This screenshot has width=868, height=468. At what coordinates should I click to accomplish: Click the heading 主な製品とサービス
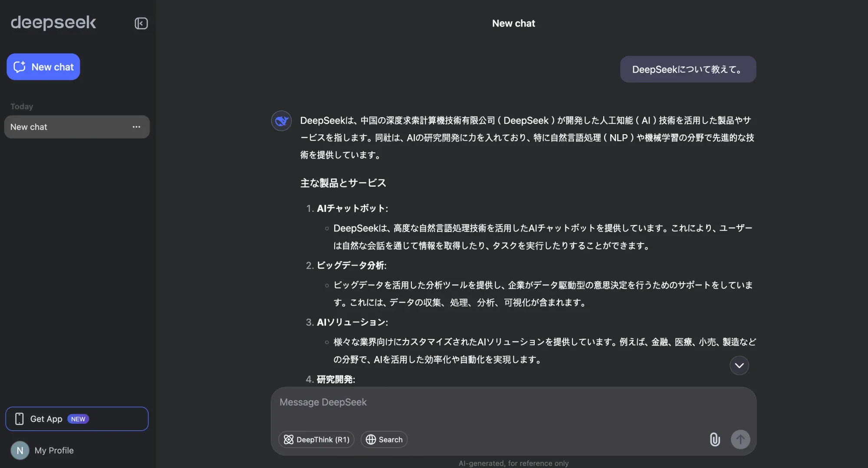pos(343,183)
